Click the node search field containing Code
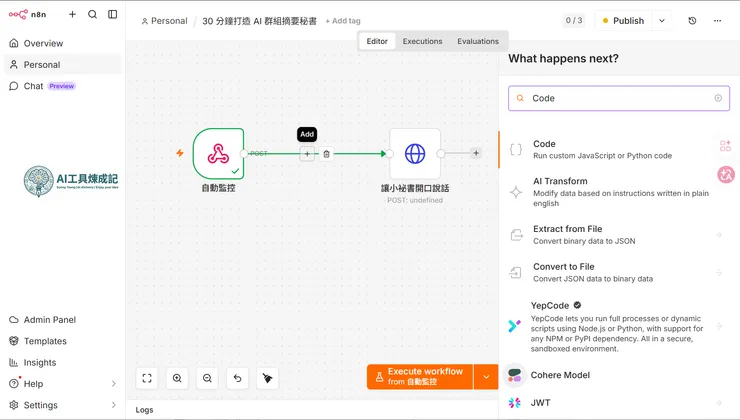Viewport: 740px width, 420px height. [619, 98]
